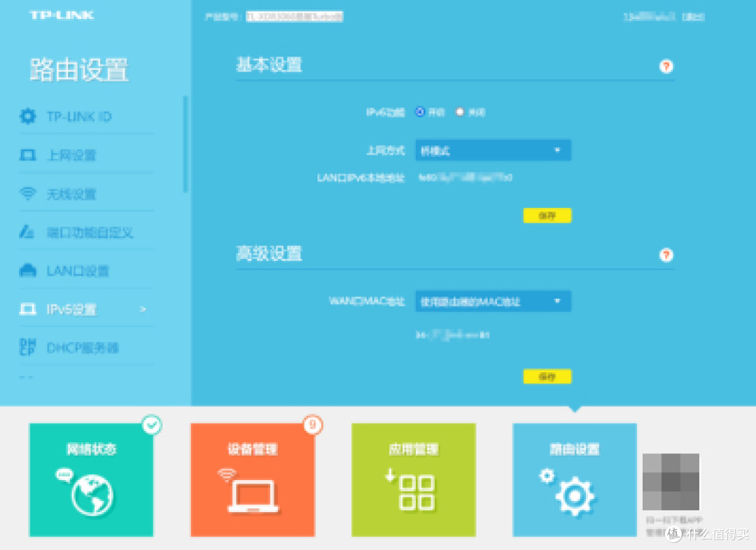Switch to the 应用管理 tab
Screen dimensions: 756x550
click(413, 480)
